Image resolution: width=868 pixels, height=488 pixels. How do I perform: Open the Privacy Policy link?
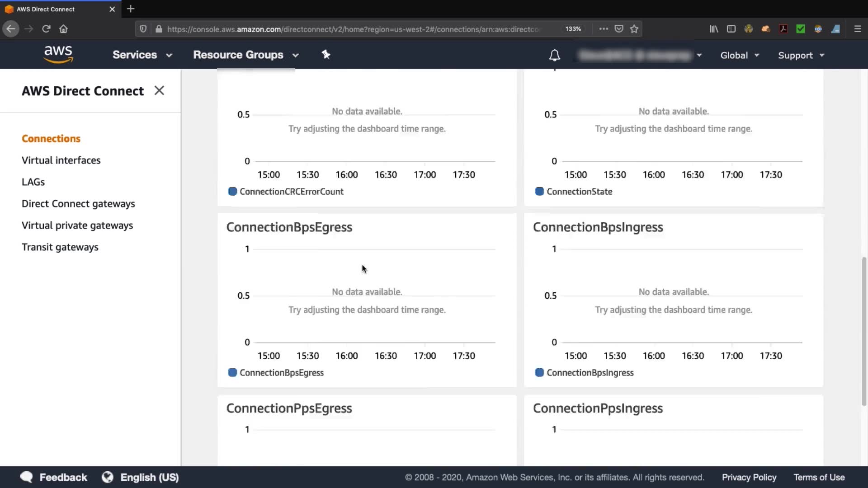749,477
